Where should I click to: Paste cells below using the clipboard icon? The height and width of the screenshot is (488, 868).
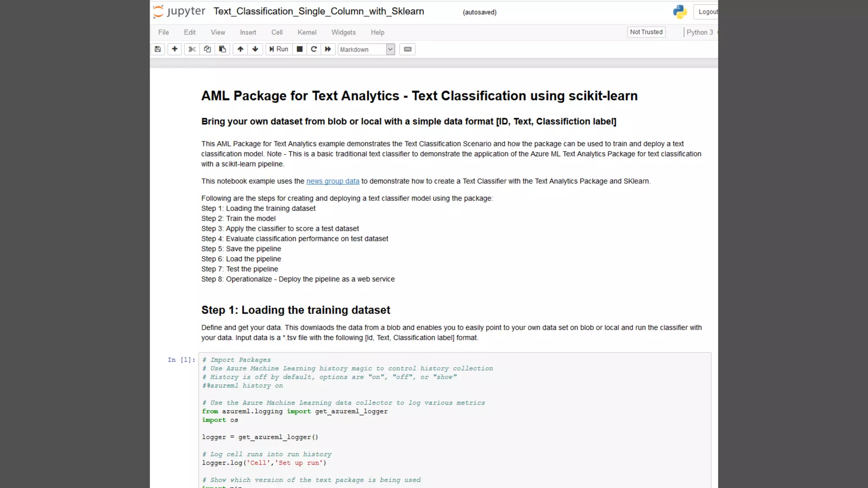pos(223,49)
